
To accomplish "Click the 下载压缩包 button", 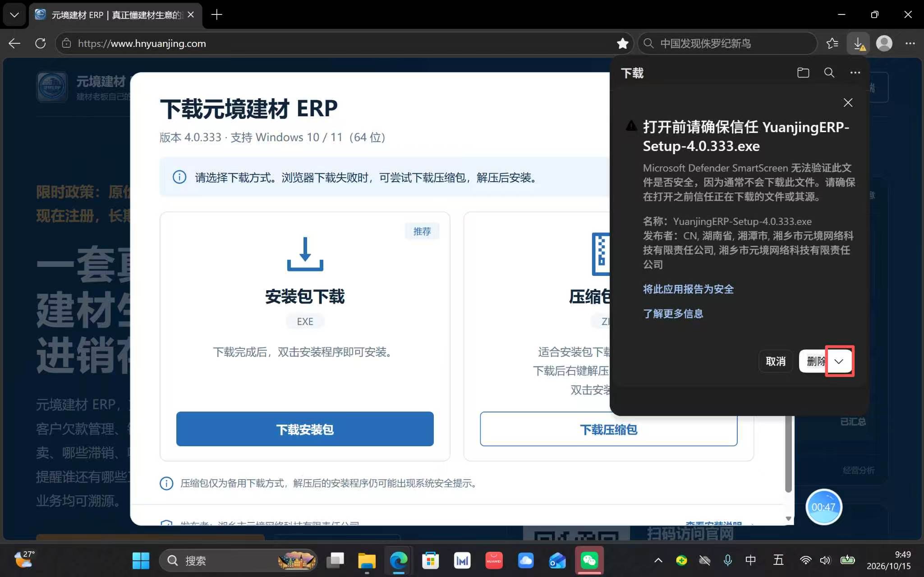I will point(608,429).
